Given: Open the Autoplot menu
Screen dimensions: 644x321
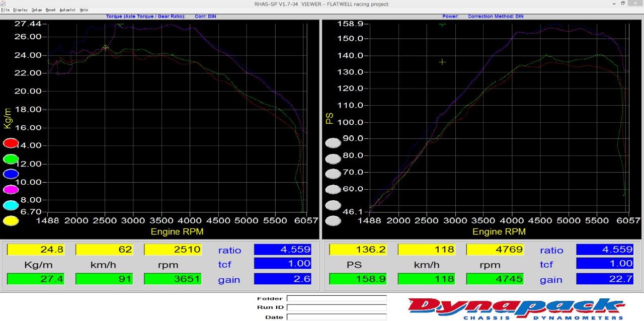Looking at the screenshot, I should 68,10.
